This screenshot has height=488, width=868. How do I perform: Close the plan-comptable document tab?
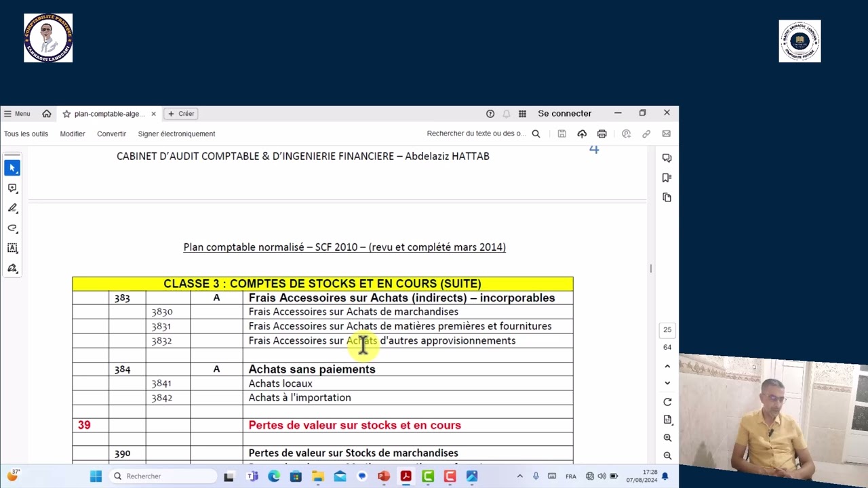153,114
